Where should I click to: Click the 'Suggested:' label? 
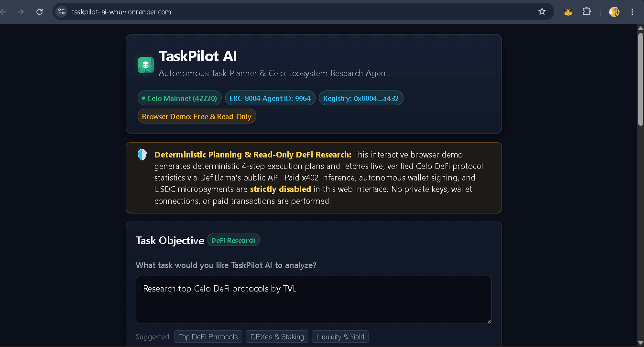coord(153,337)
